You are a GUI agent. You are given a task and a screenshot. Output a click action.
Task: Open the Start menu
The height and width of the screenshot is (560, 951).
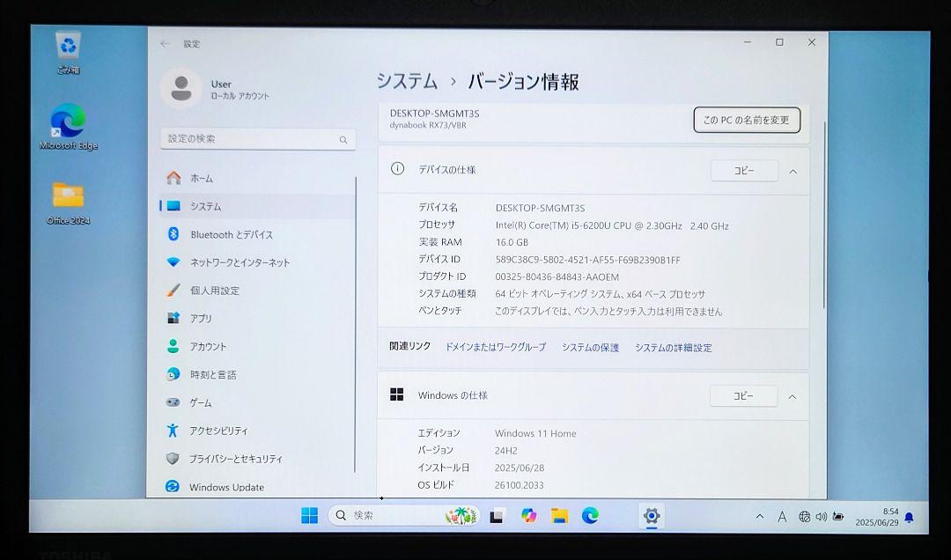[x=309, y=516]
